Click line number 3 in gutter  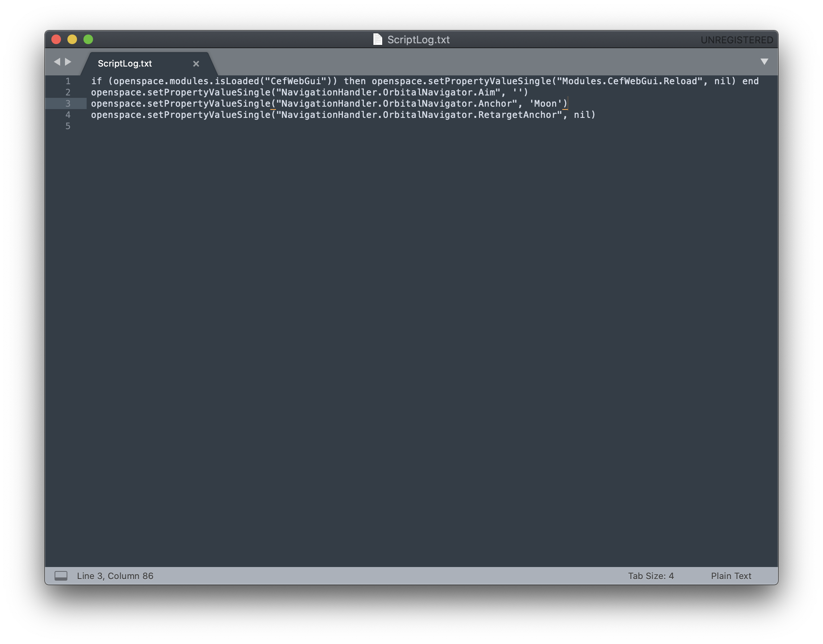(68, 104)
